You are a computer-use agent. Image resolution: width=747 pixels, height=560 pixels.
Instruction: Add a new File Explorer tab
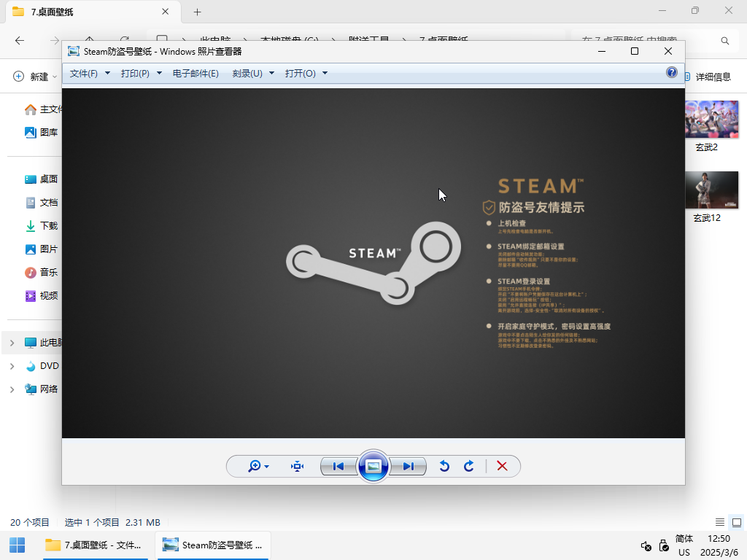tap(197, 12)
